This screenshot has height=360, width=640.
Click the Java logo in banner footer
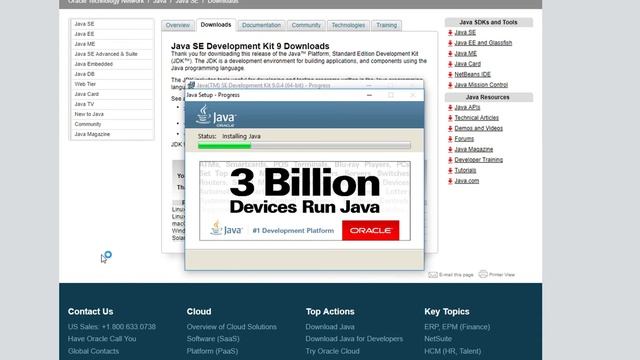click(x=226, y=229)
